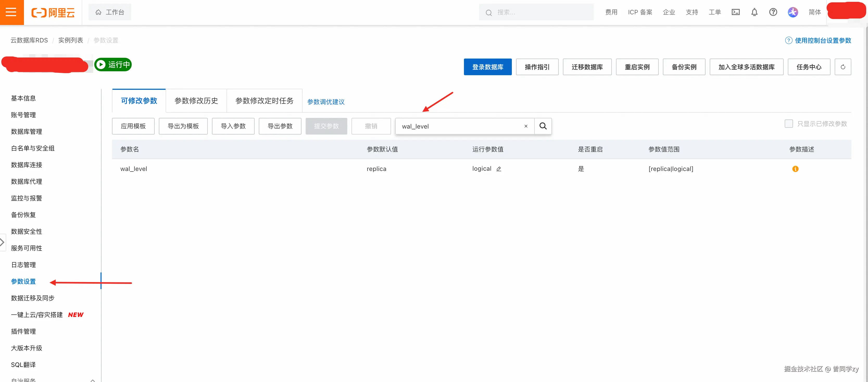Click the blue avatar icon in top bar
Viewport: 868px width, 382px height.
click(793, 12)
